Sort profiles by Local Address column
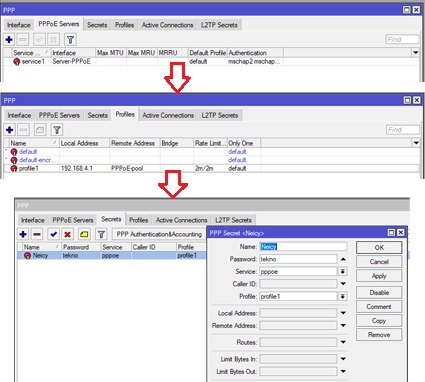 [x=84, y=143]
